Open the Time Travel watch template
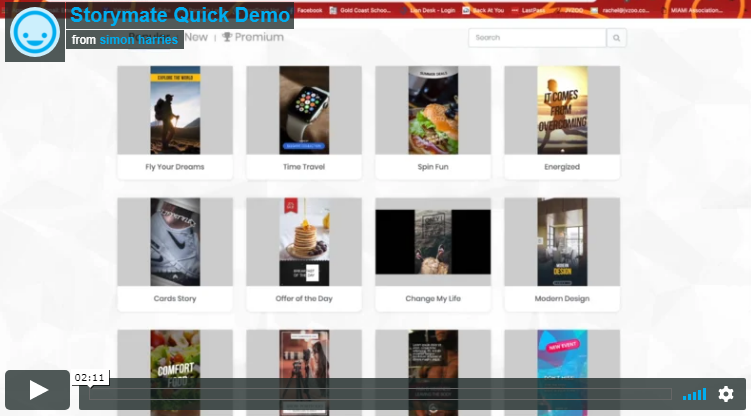 304,110
